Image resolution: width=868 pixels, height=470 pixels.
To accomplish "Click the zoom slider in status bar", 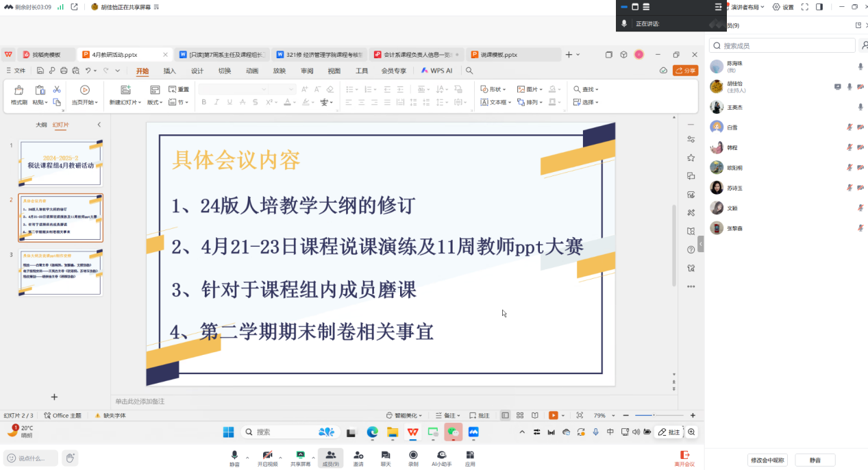I will click(x=654, y=415).
